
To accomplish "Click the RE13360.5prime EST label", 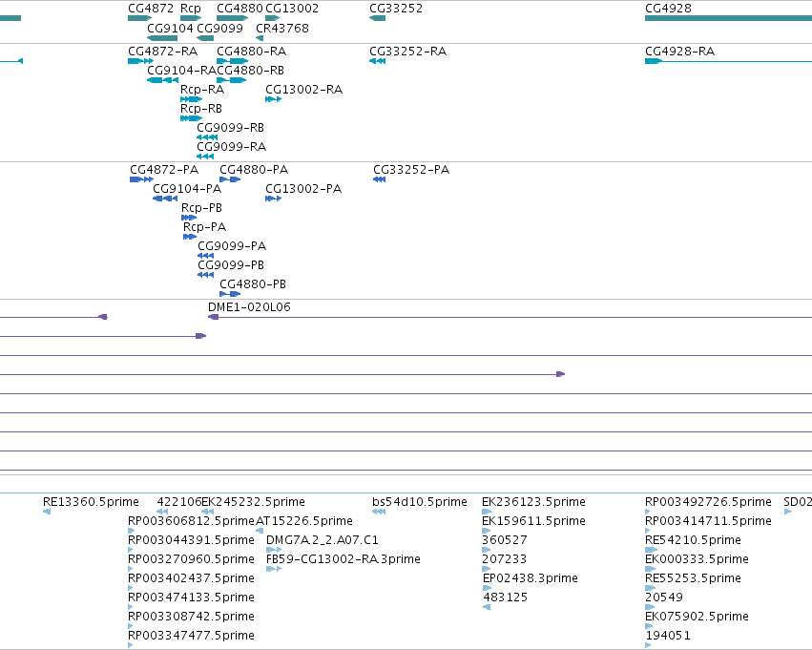I will (x=92, y=502).
